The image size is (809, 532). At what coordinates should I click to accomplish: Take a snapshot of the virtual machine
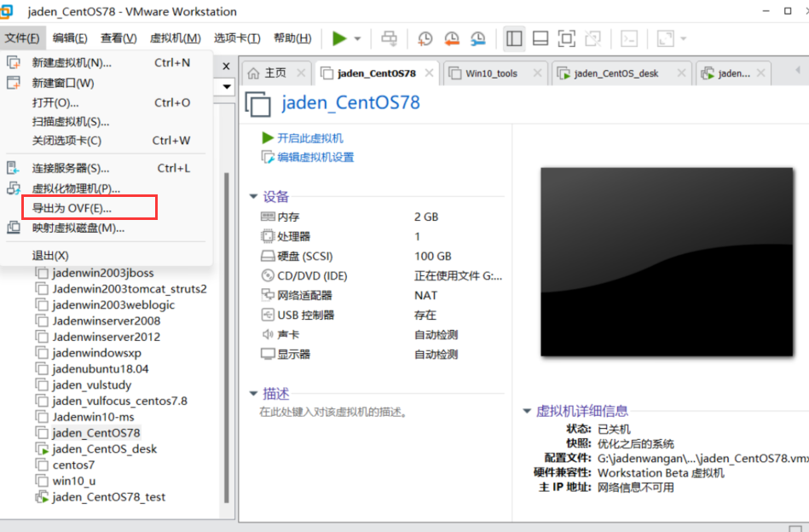[425, 38]
